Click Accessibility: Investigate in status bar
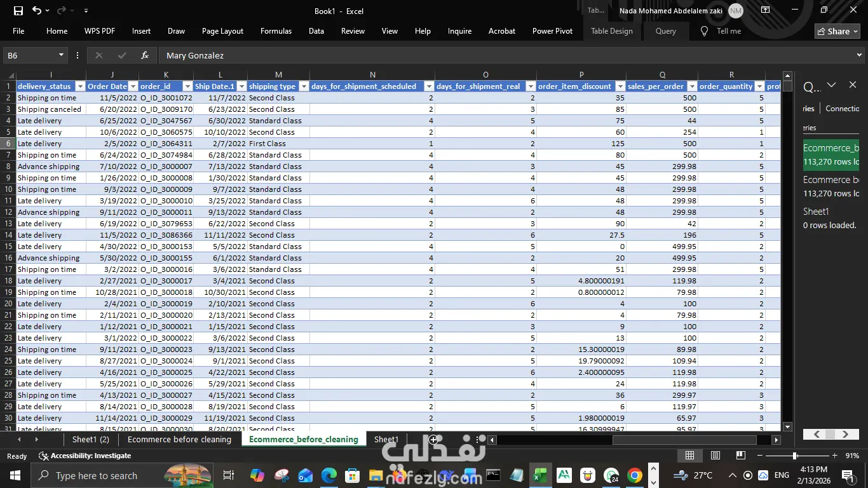This screenshot has height=488, width=868. pos(85,456)
